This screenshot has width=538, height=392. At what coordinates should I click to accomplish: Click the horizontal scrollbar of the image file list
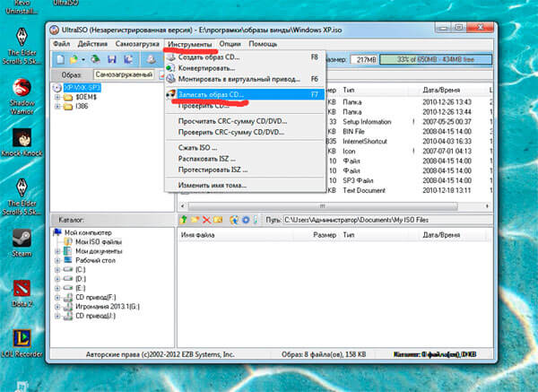pos(323,206)
